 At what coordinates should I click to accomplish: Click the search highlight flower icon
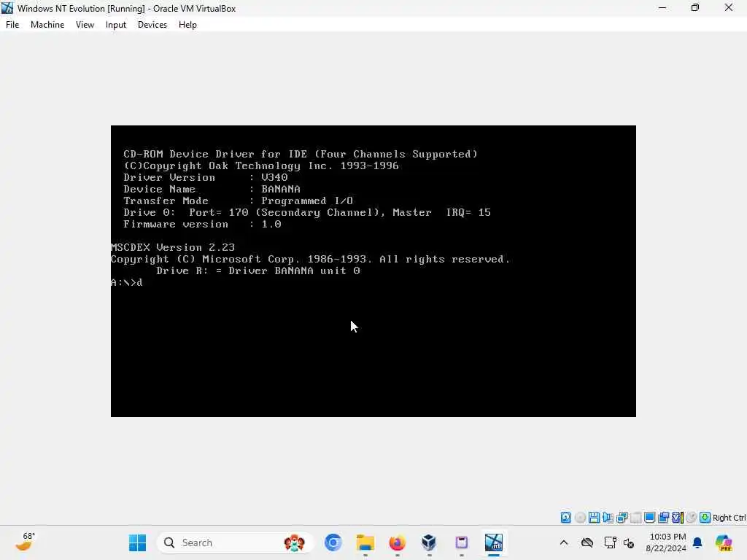click(295, 542)
